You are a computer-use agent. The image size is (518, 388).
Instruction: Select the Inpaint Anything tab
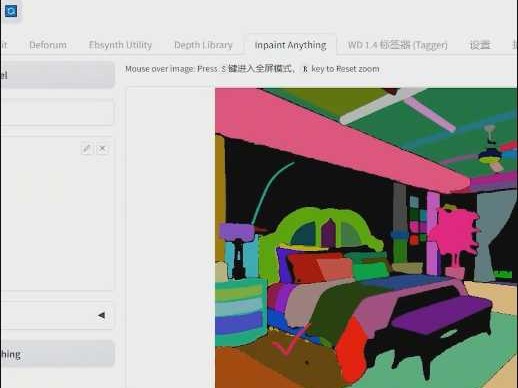290,45
